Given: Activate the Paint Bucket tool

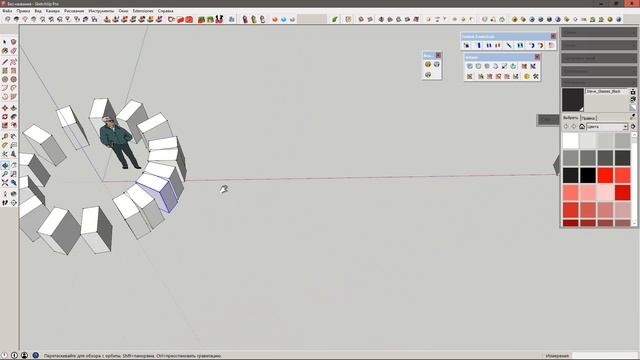Looking at the screenshot, I should [x=4, y=51].
